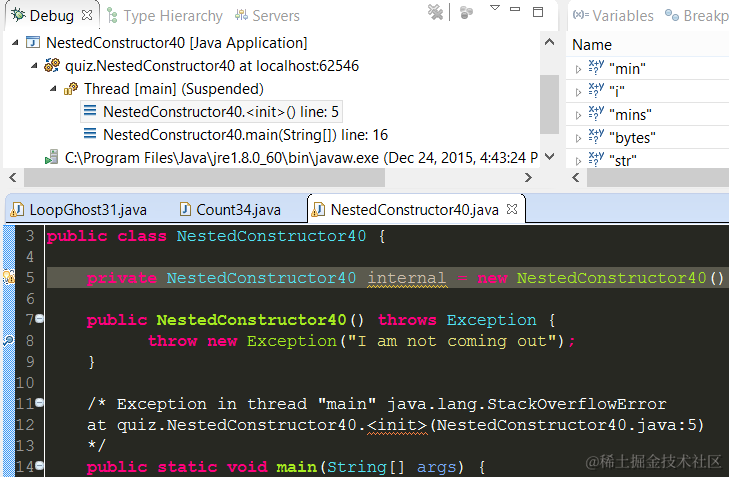Collapse the constructor fold at line 7
Image resolution: width=729 pixels, height=477 pixels.
[40, 318]
